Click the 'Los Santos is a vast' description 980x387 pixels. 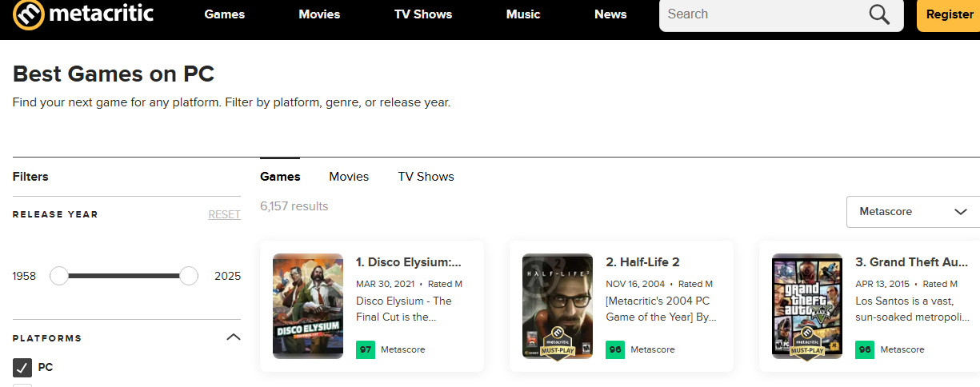(910, 309)
